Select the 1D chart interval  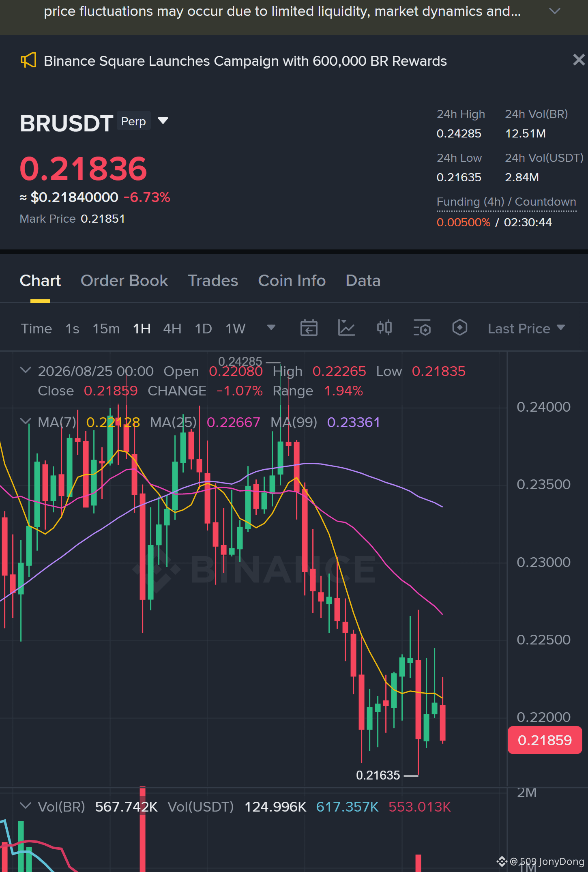[203, 329]
